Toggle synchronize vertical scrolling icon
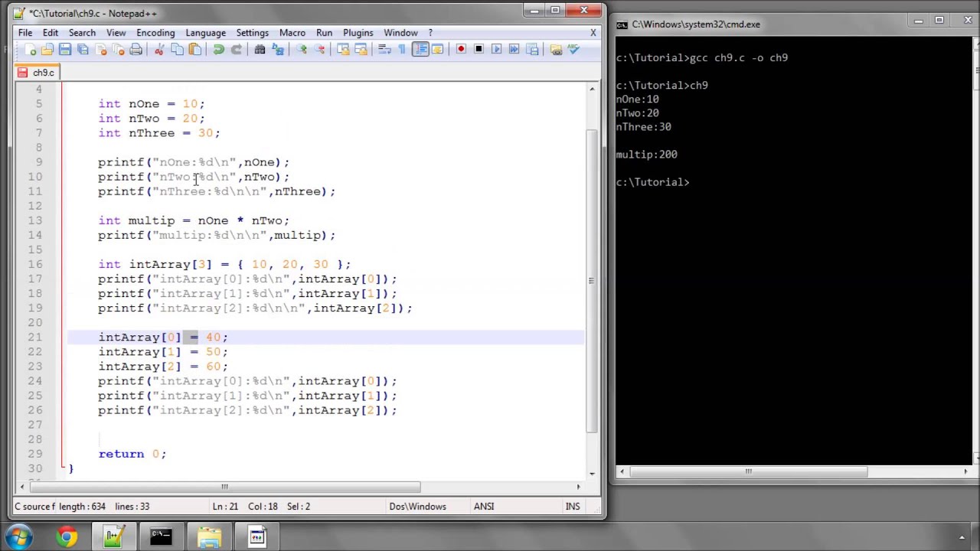This screenshot has height=551, width=980. pyautogui.click(x=343, y=50)
